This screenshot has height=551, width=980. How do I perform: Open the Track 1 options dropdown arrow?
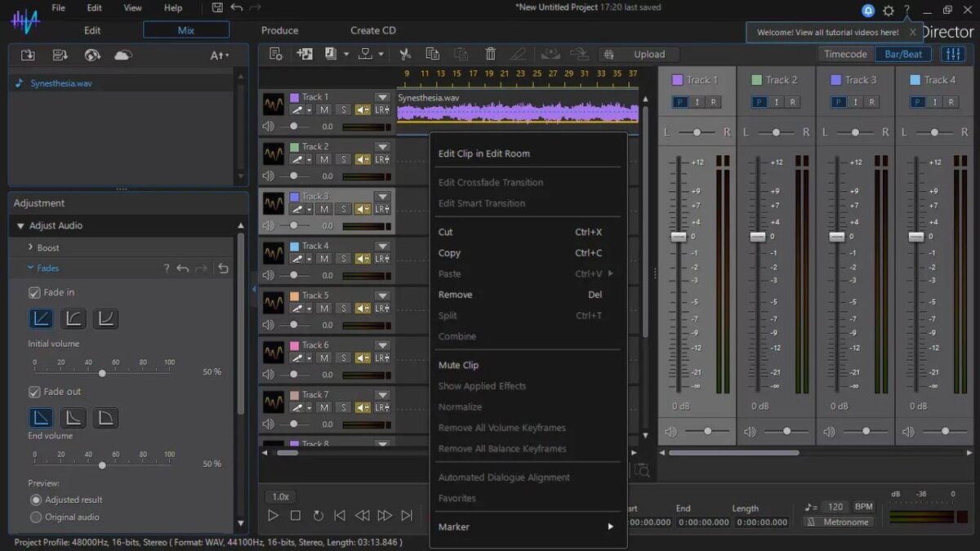pyautogui.click(x=381, y=97)
